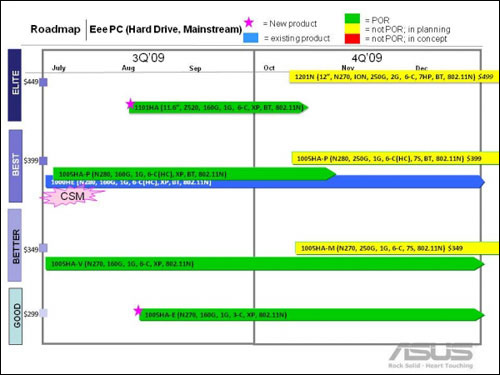Click the July month label
The width and height of the screenshot is (500, 375).
coord(59,68)
